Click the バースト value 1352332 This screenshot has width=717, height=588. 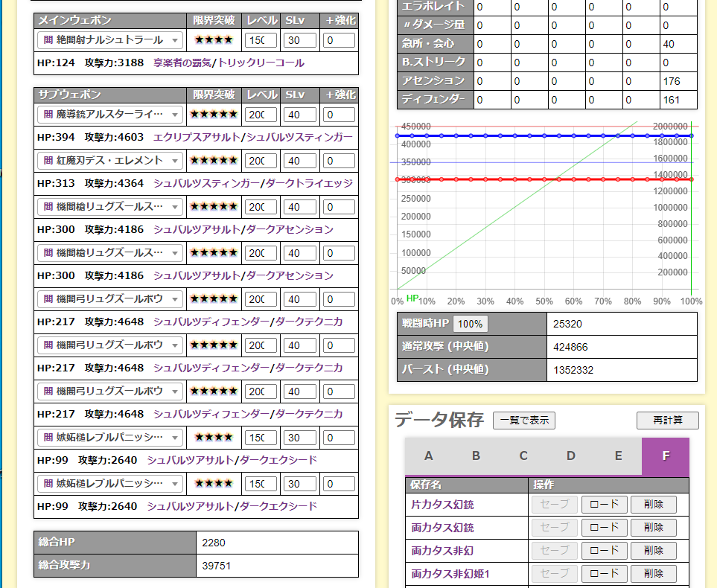573,370
